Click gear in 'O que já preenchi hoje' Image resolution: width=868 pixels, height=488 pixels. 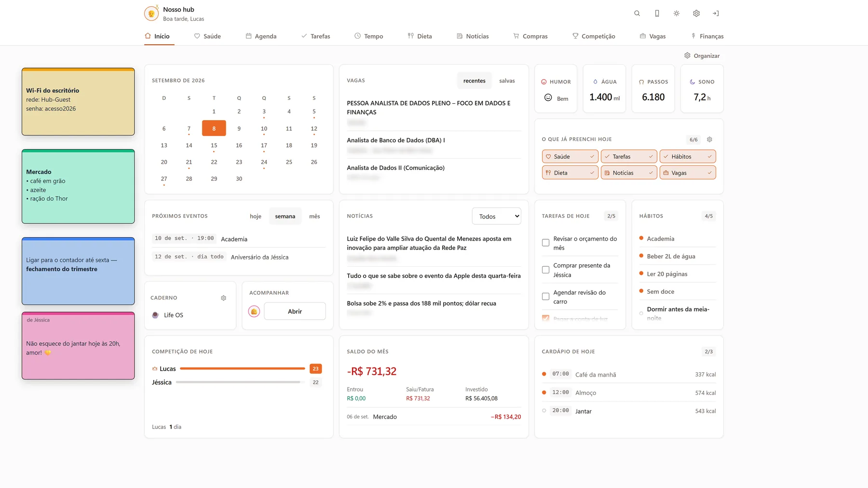coord(709,139)
